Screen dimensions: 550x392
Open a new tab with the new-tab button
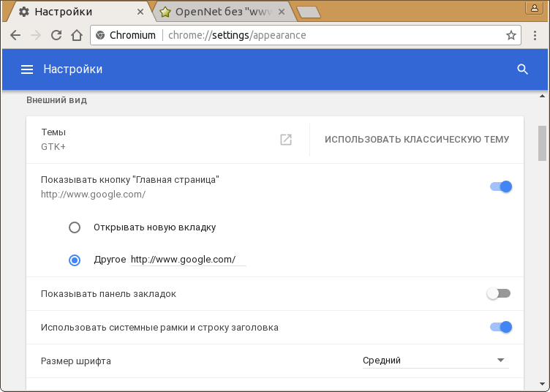[x=308, y=12]
